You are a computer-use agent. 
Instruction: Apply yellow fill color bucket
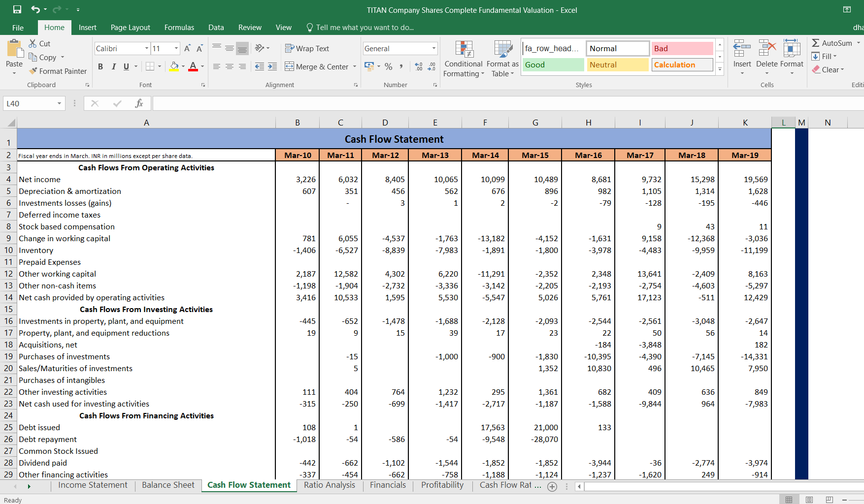(x=174, y=66)
